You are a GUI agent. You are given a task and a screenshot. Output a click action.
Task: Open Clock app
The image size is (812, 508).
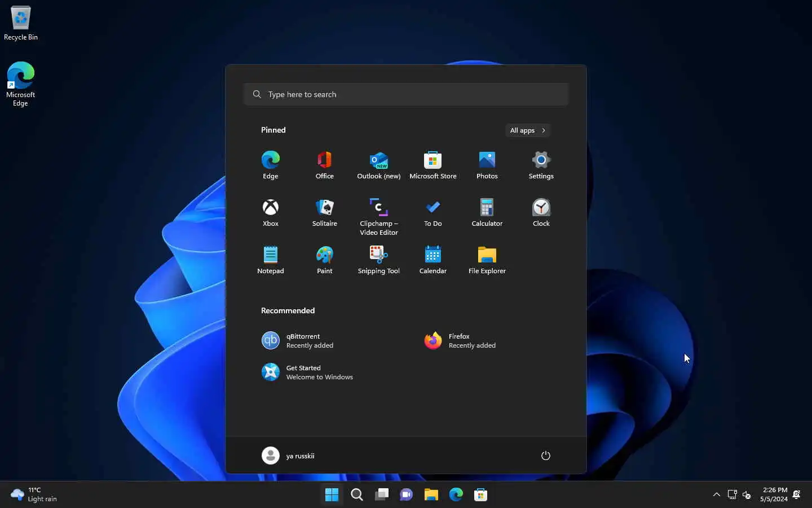pos(541,213)
